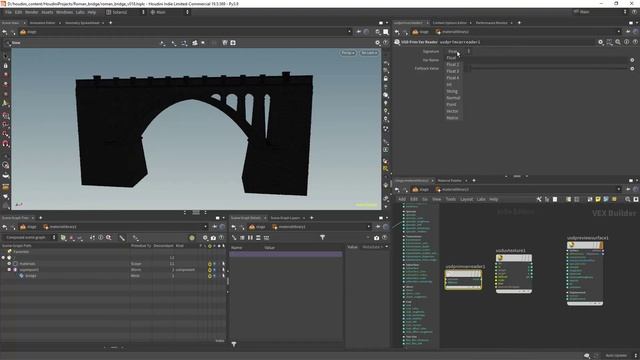
Task: Click the network editor search icon
Action: tap(628, 199)
